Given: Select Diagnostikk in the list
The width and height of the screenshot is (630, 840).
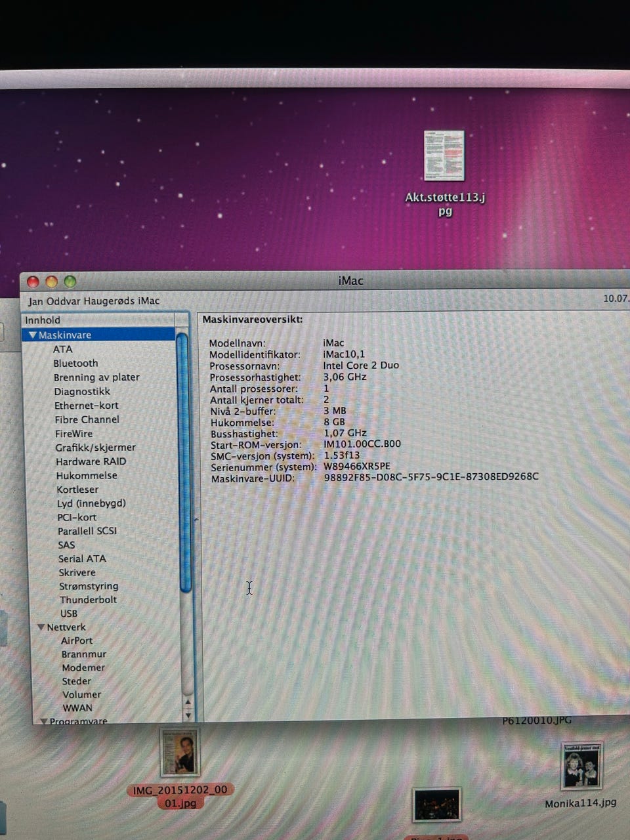Looking at the screenshot, I should click(82, 391).
